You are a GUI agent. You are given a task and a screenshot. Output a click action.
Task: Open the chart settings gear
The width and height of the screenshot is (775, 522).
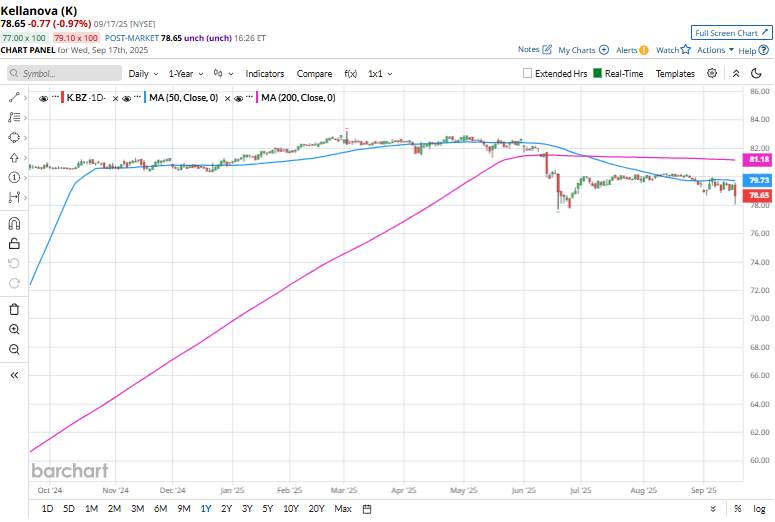point(712,73)
